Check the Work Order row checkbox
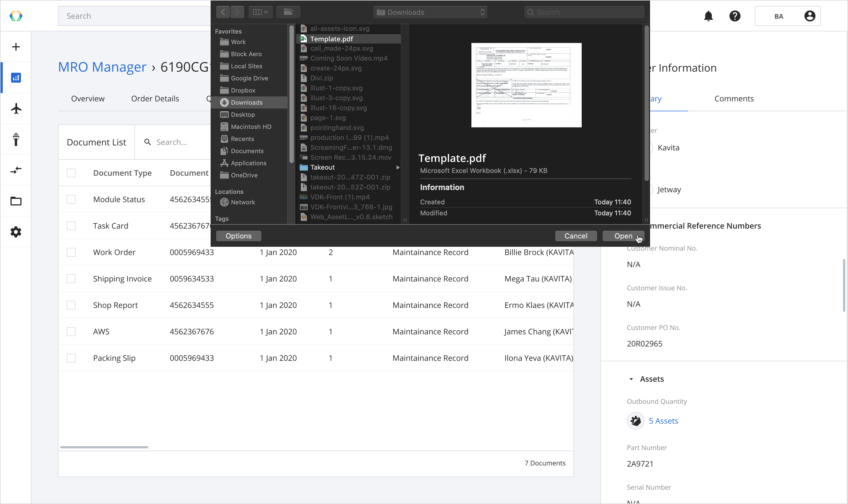 tap(71, 252)
